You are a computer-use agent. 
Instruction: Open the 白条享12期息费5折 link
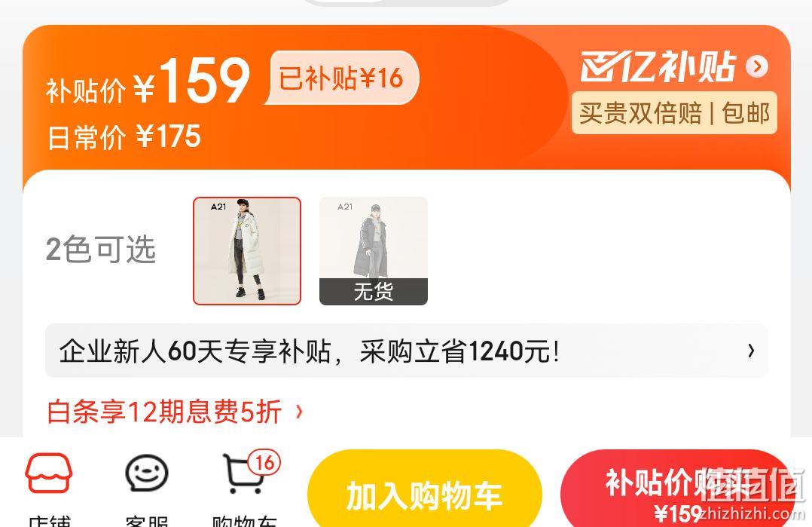tap(164, 412)
